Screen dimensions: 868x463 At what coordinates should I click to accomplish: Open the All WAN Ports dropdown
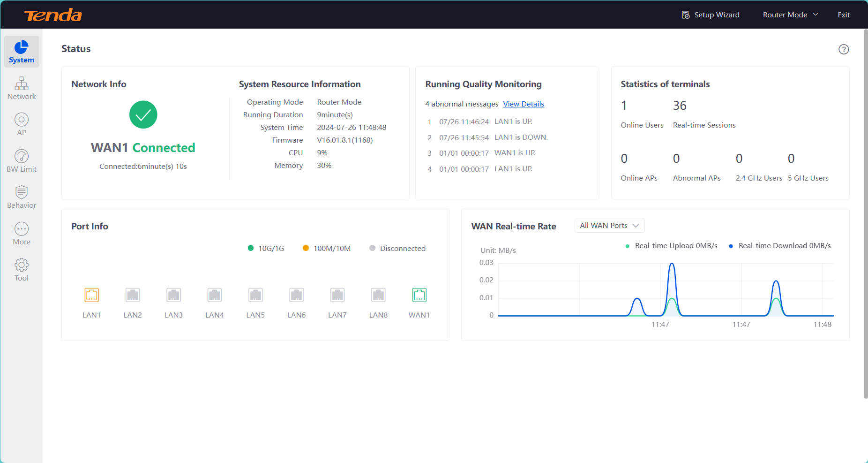click(609, 226)
